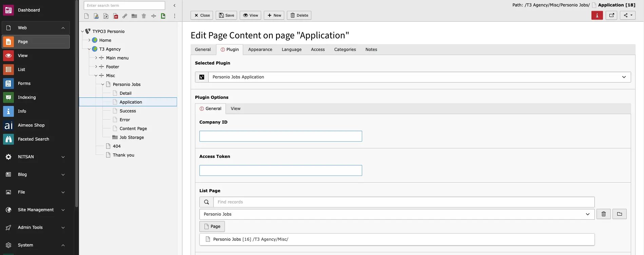Select the Shortcut page type icon
The image size is (644, 255).
click(x=106, y=16)
